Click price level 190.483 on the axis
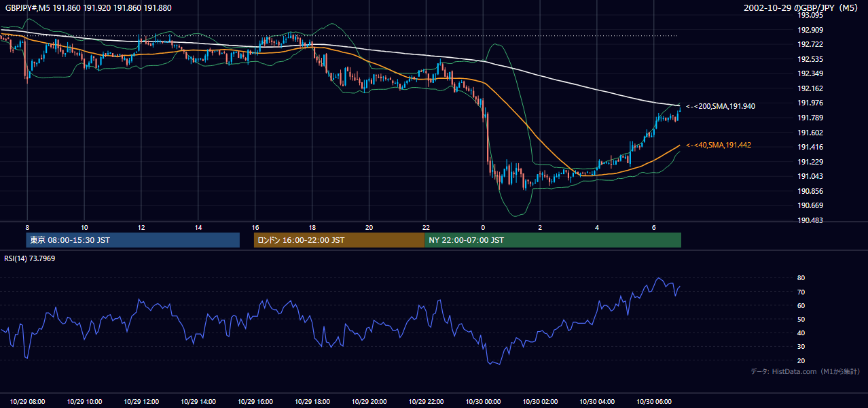 [x=810, y=220]
